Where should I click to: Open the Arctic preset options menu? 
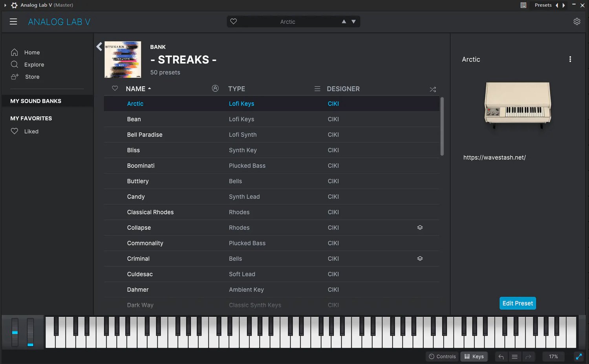[570, 59]
